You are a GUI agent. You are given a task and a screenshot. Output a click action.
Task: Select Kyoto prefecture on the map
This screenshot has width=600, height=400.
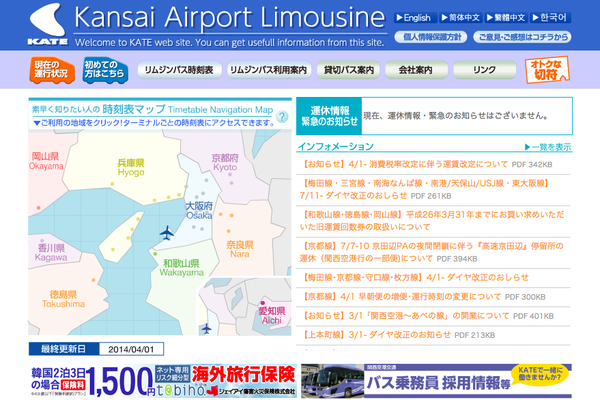(225, 162)
